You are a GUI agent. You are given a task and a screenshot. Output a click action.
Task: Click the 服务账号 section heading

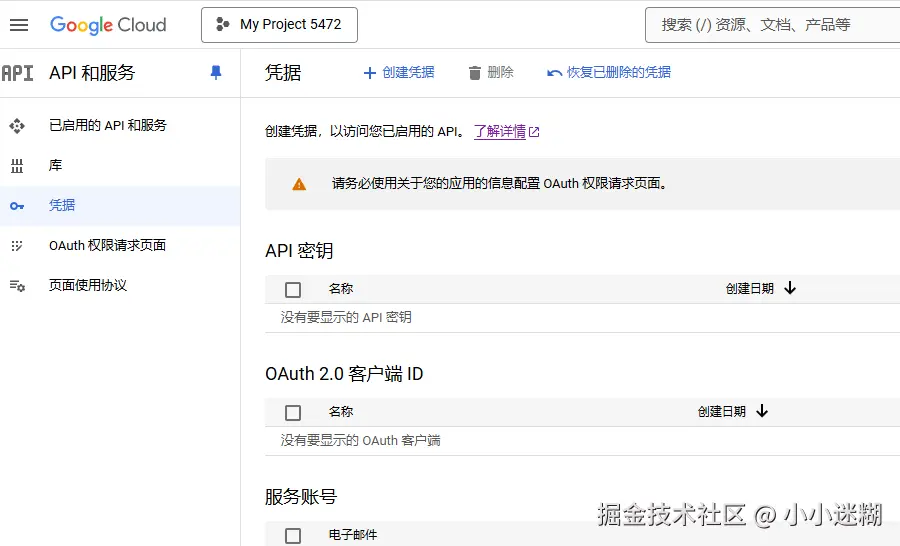click(x=301, y=497)
